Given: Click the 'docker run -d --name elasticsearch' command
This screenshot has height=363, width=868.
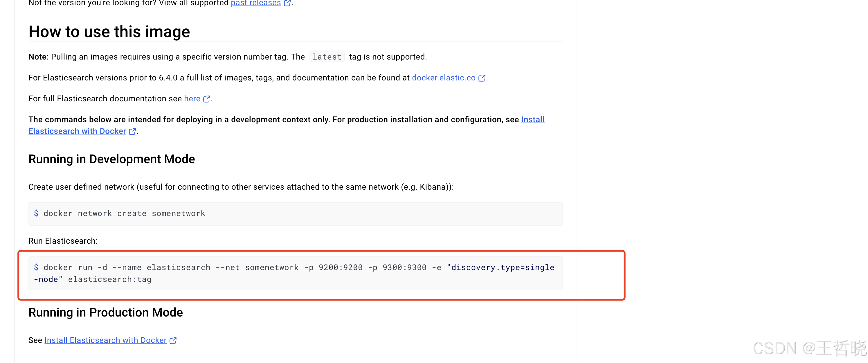Looking at the screenshot, I should (x=295, y=273).
